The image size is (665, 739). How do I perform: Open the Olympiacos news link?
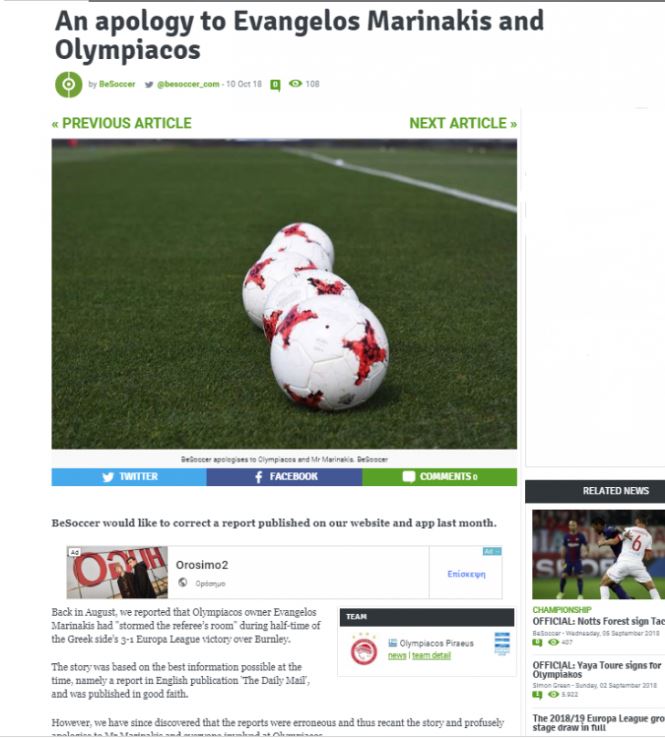(397, 656)
